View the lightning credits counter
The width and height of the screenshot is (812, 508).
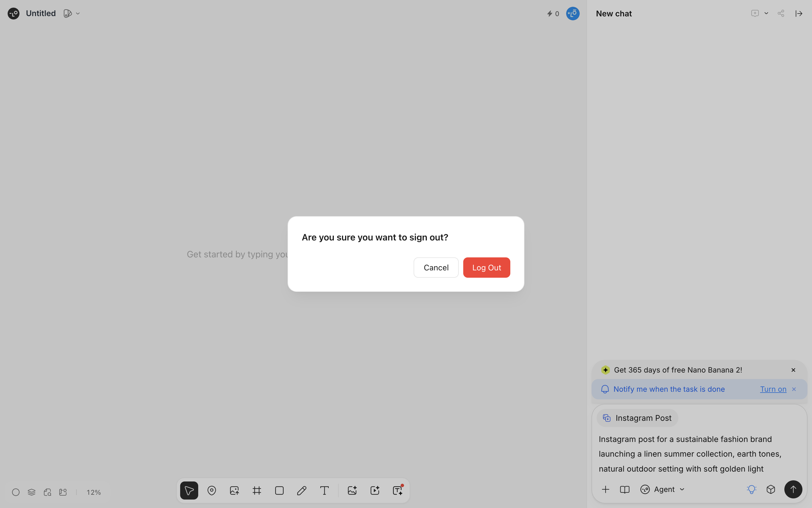[553, 14]
